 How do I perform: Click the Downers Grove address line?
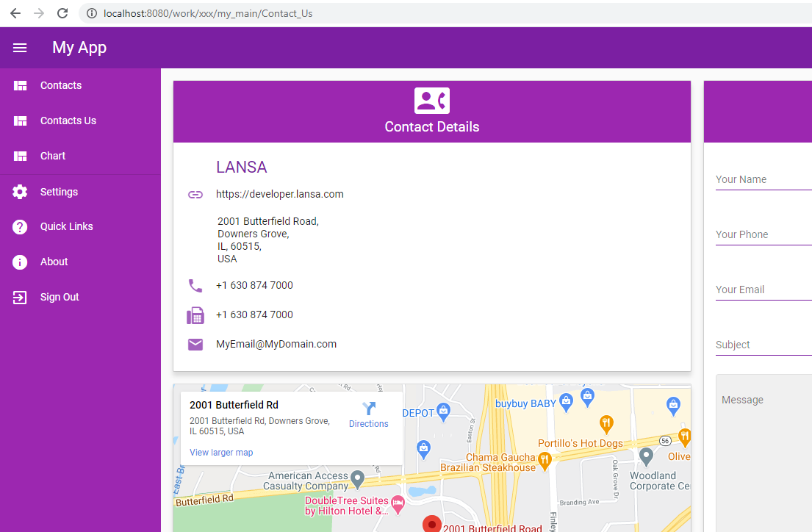pyautogui.click(x=254, y=234)
